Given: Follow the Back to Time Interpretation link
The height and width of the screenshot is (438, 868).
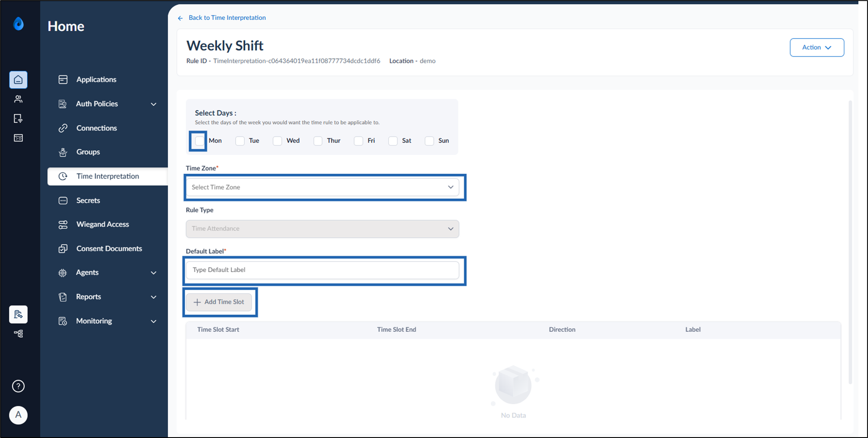Looking at the screenshot, I should tap(227, 18).
